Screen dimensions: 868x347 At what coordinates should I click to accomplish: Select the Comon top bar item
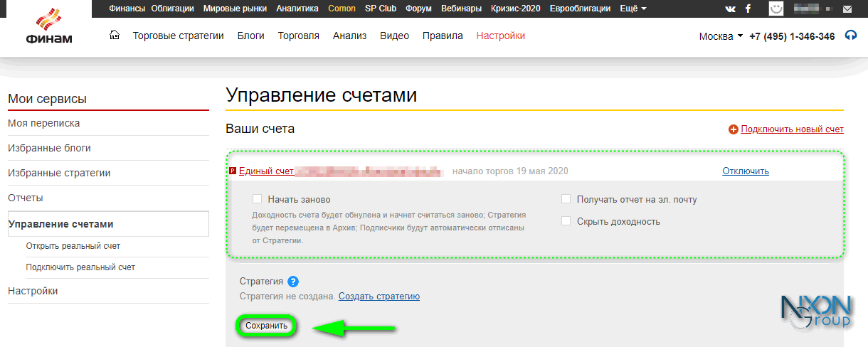[x=342, y=9]
